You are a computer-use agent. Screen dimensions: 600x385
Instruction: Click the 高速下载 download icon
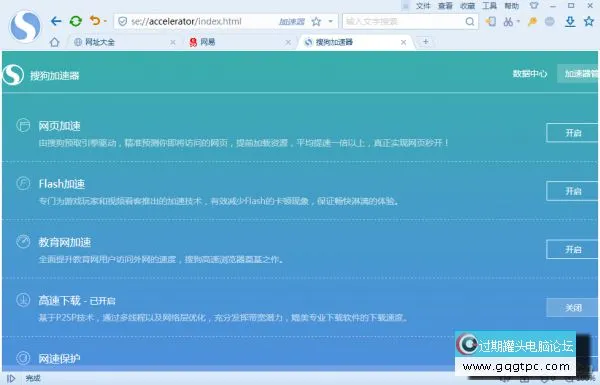tap(23, 300)
